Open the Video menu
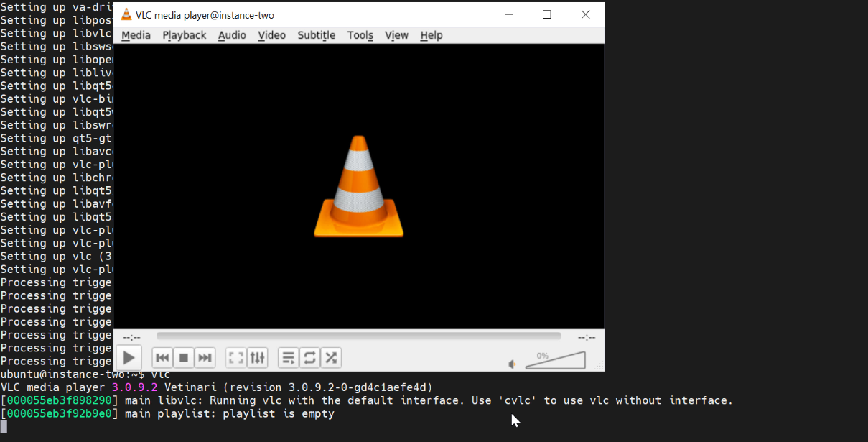Viewport: 868px width, 442px height. pyautogui.click(x=271, y=35)
